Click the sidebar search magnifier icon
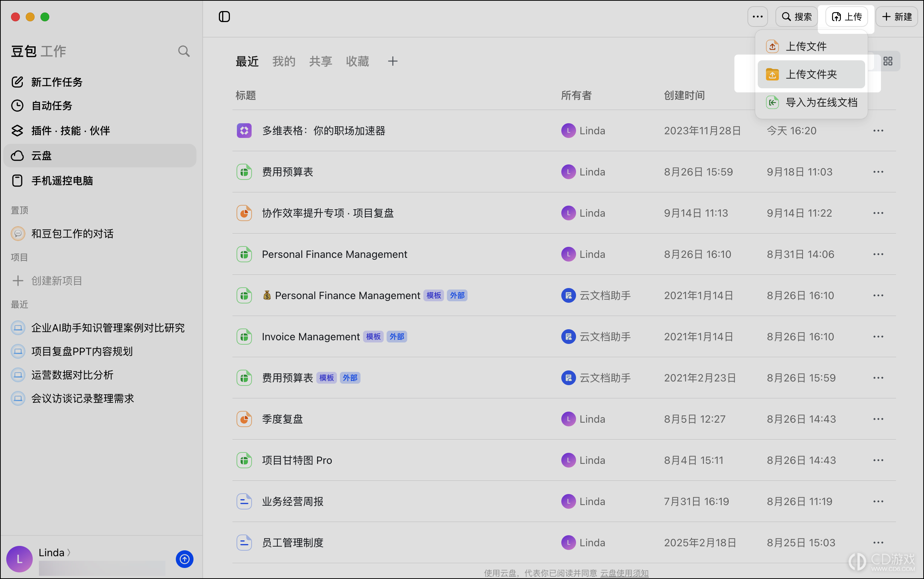The height and width of the screenshot is (579, 924). (x=184, y=51)
